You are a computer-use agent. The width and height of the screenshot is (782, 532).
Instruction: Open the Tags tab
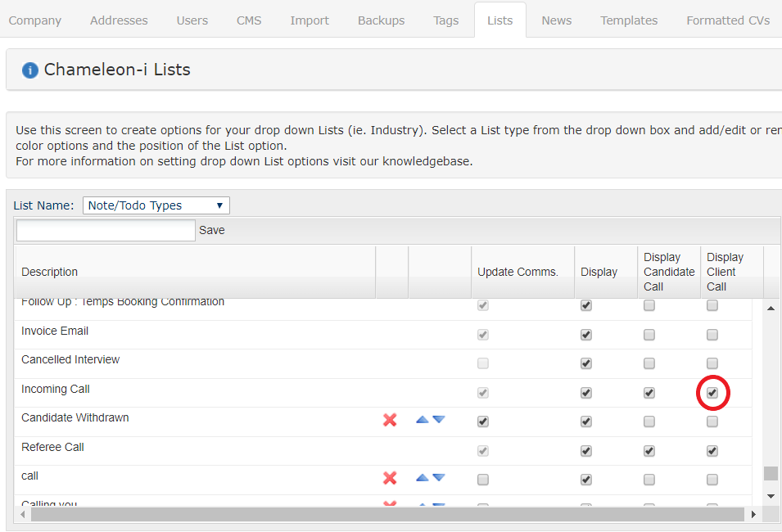tap(445, 20)
